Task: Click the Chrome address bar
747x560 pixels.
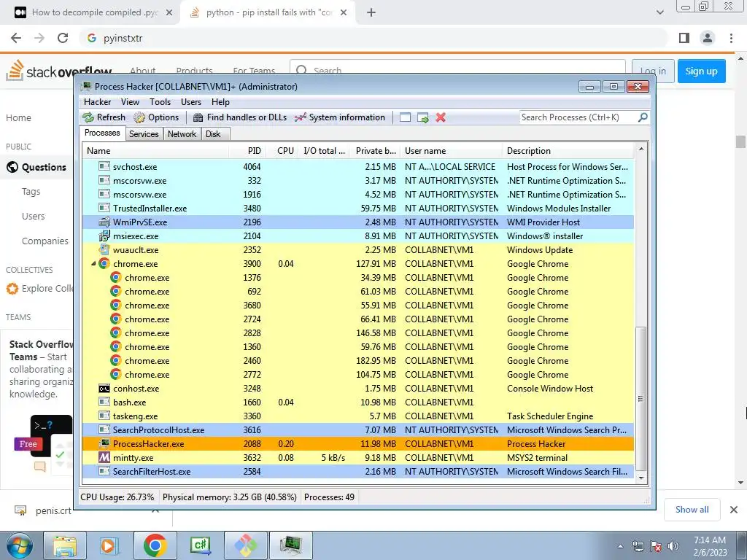Action: point(374,38)
